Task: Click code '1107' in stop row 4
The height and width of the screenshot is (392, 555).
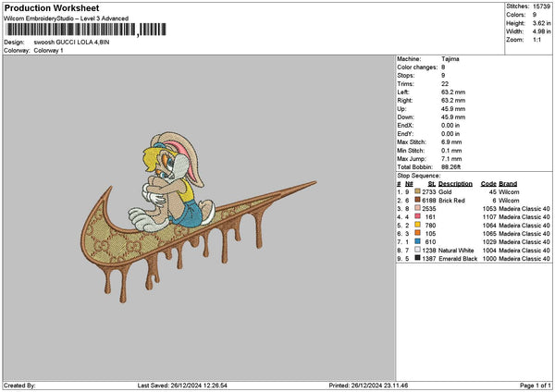Action: (489, 217)
